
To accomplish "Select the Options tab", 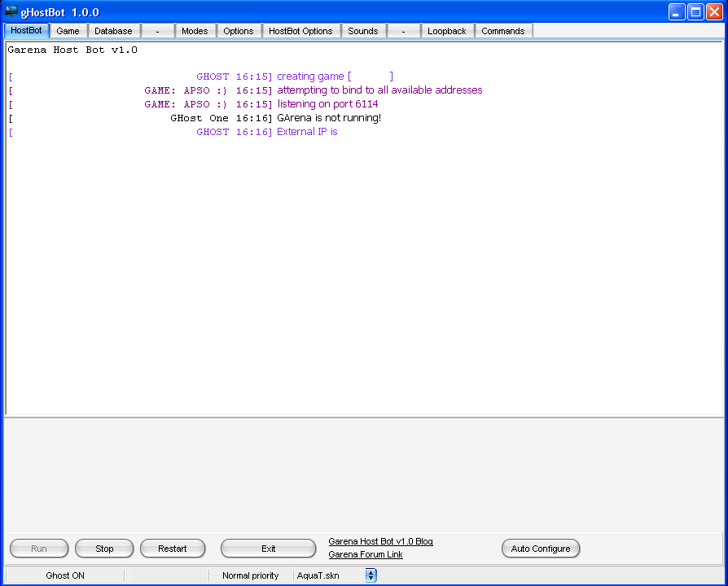I will [239, 31].
